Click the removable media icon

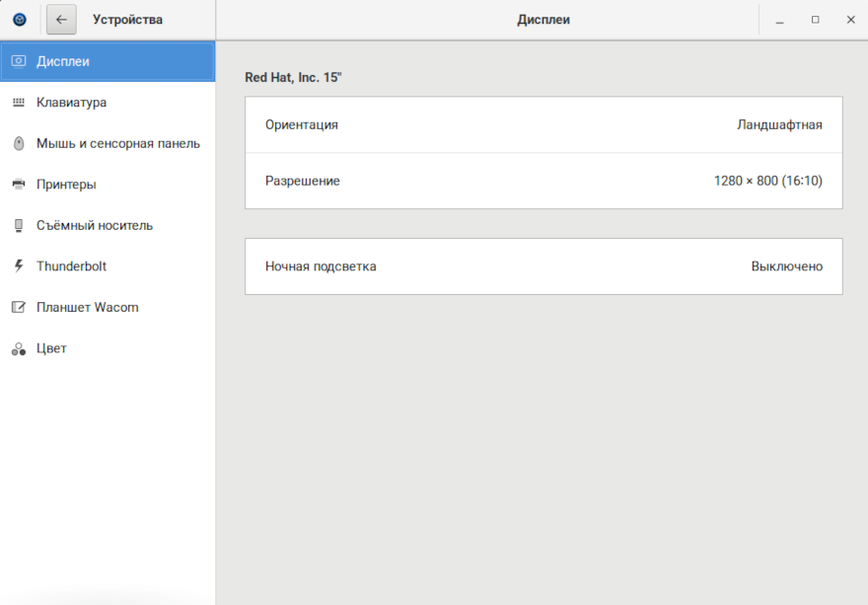tap(18, 226)
